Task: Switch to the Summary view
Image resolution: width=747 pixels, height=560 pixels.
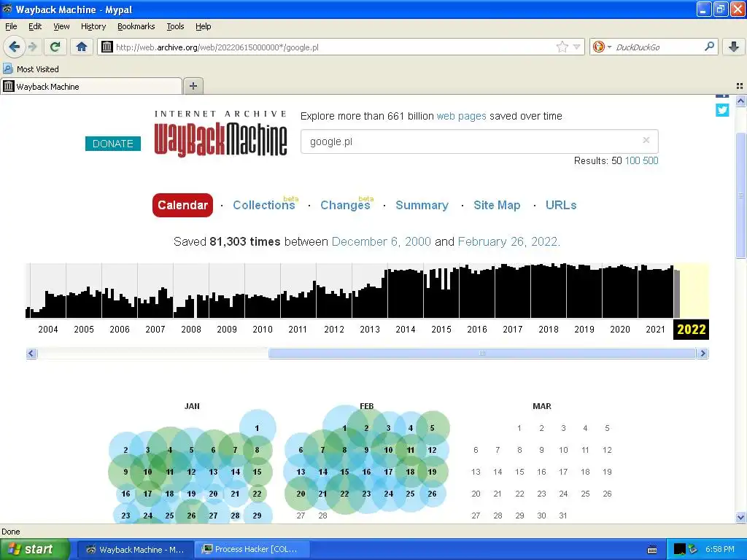Action: pyautogui.click(x=422, y=205)
